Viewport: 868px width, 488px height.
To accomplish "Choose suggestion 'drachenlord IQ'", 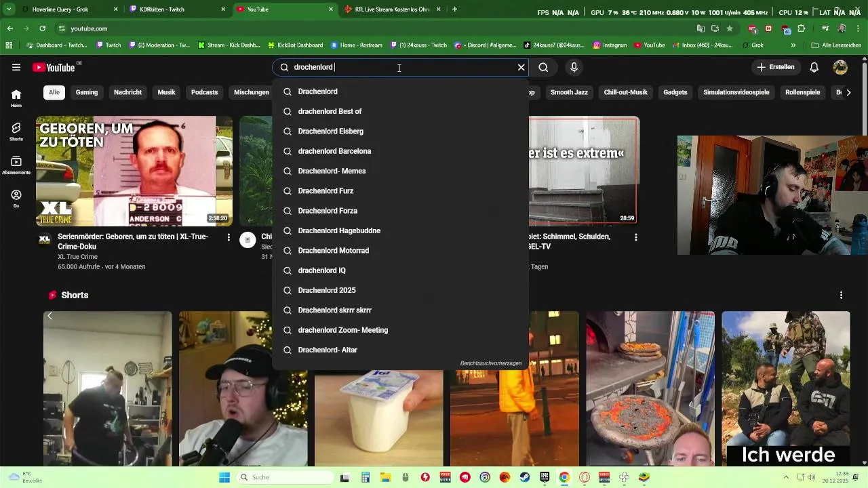I will [400, 270].
